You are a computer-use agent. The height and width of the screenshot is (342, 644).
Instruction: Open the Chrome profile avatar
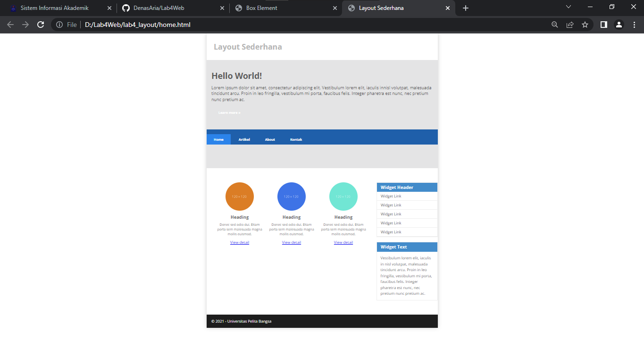click(x=619, y=25)
